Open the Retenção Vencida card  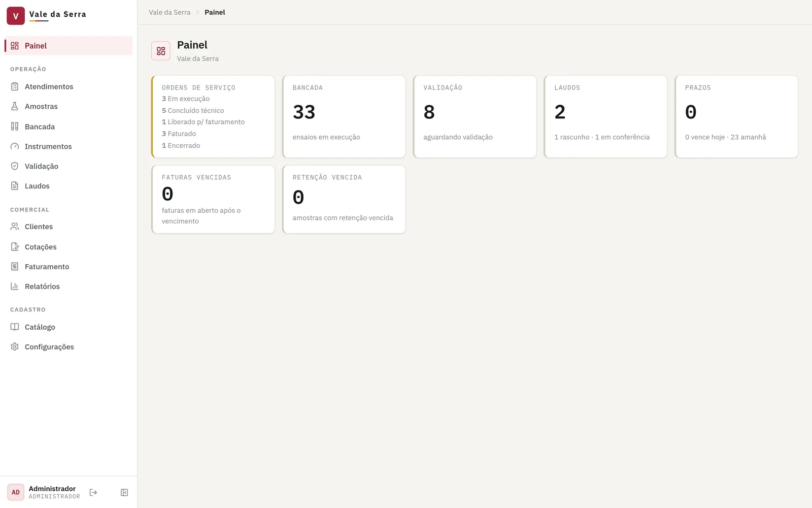(x=344, y=200)
